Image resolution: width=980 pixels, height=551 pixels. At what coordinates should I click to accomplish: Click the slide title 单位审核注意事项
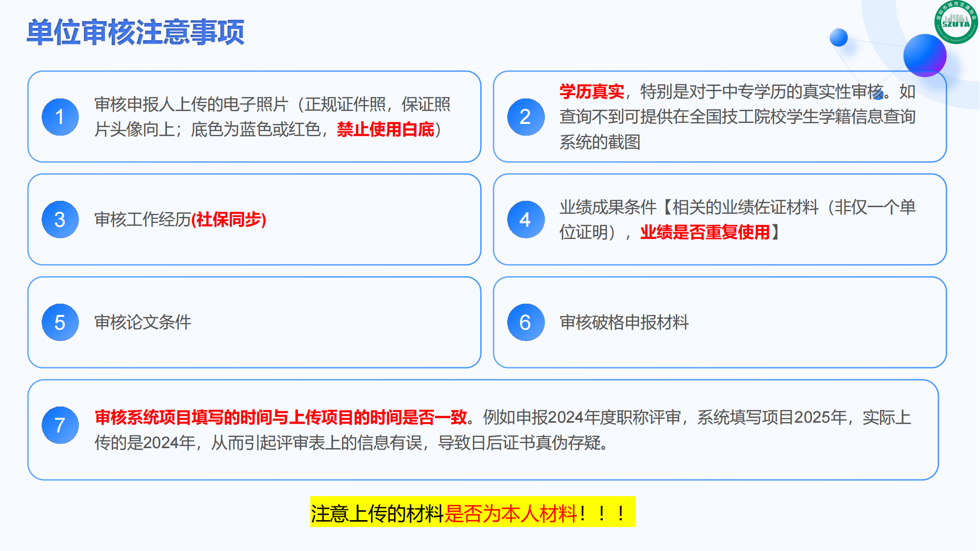(x=136, y=32)
